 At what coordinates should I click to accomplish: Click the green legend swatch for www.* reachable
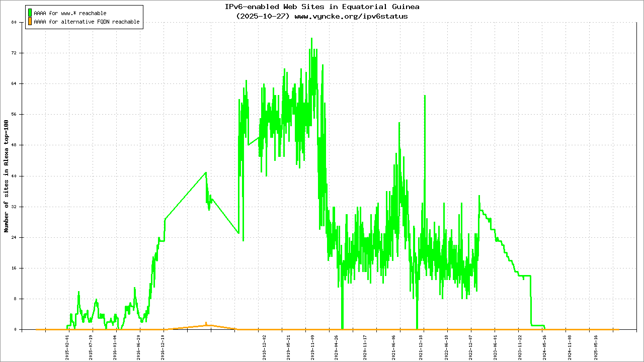[30, 13]
